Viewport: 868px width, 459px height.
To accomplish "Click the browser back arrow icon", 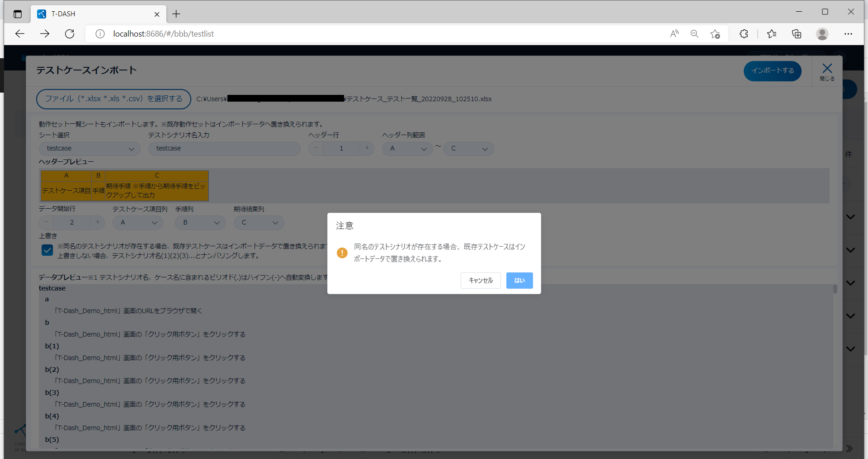I will [20, 34].
